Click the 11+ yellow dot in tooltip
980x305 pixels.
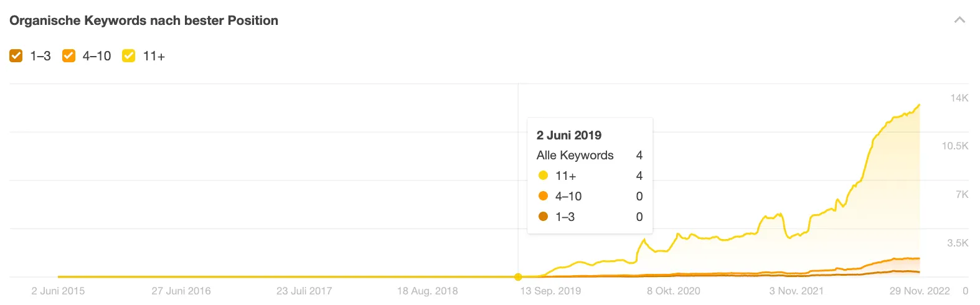pos(543,176)
